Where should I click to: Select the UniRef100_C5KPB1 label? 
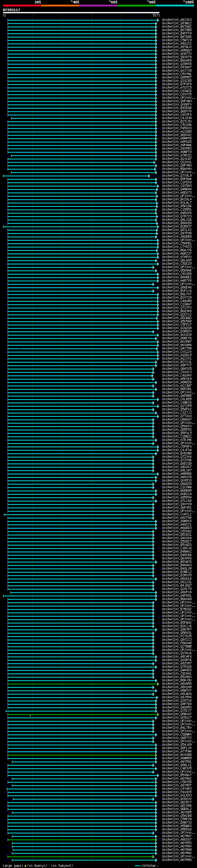click(176, 243)
